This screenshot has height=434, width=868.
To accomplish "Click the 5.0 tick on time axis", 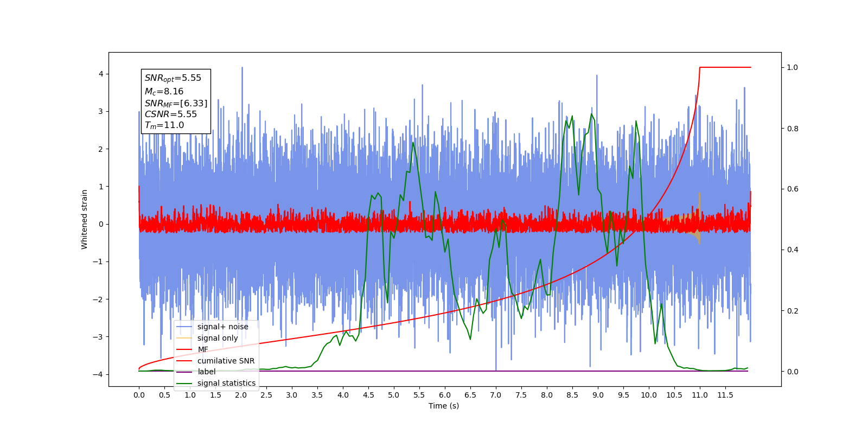I will pos(394,395).
